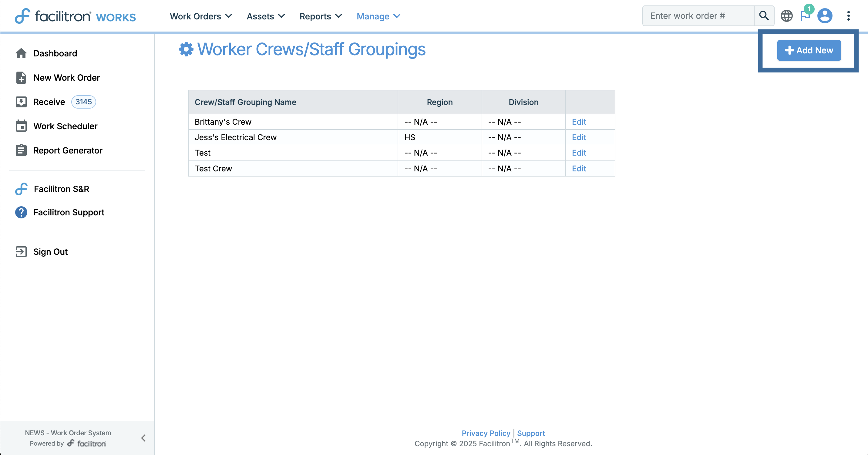Click the search magnifier icon
The image size is (868, 455).
[x=764, y=16]
